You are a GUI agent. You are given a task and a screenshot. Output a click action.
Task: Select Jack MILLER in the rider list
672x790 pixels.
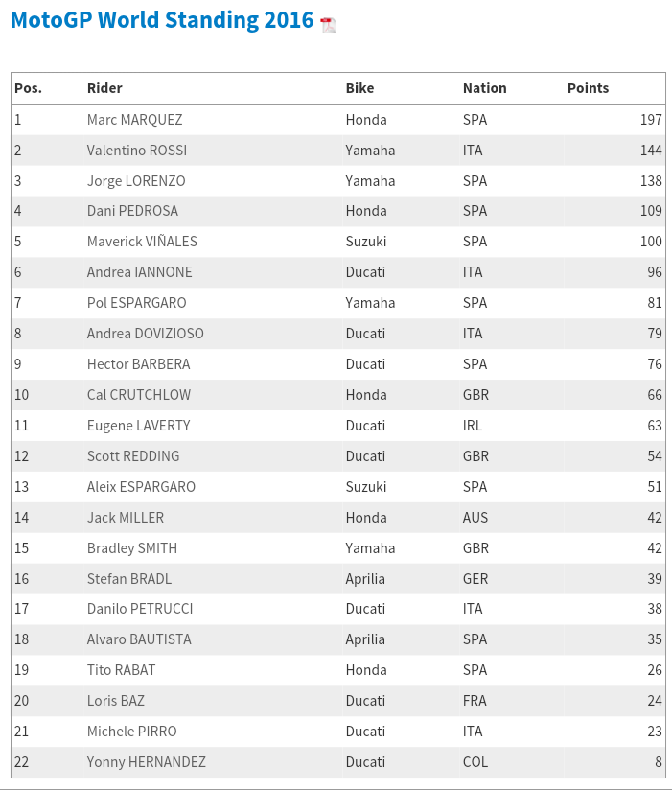(125, 518)
